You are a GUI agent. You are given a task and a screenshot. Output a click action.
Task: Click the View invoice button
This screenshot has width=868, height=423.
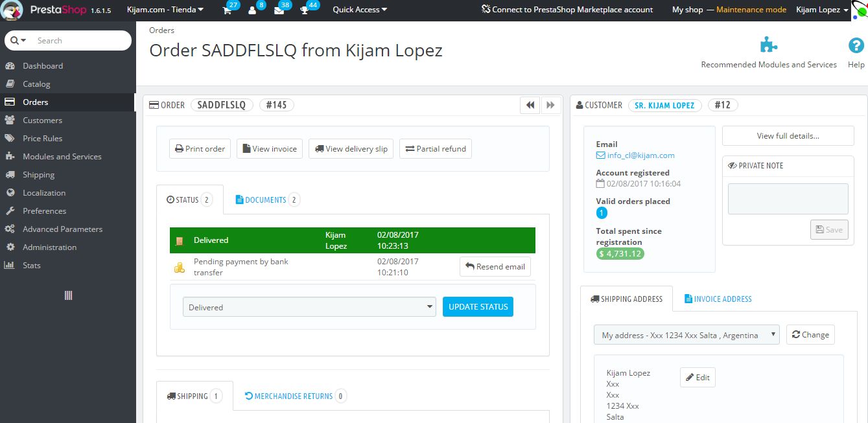coord(269,148)
